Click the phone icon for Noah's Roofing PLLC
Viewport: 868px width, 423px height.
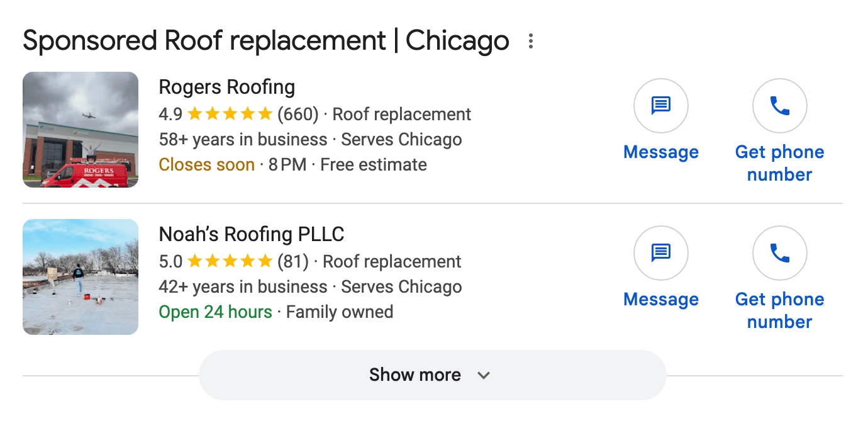point(779,253)
